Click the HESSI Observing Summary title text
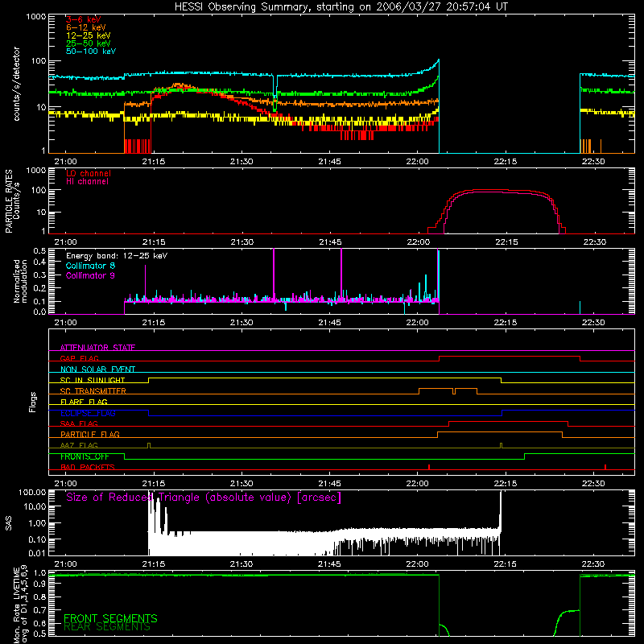Viewport: 644px width, 644px height. point(341,6)
